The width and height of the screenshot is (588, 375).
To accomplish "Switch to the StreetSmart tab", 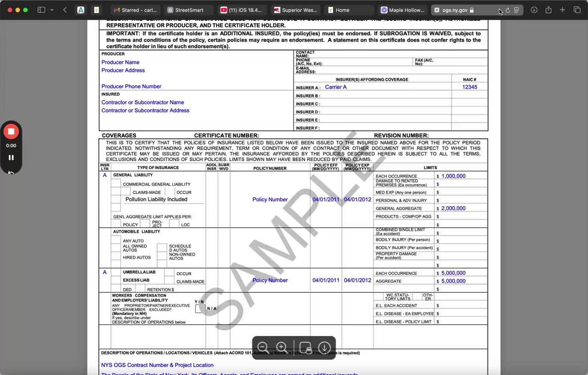I will 189,10.
